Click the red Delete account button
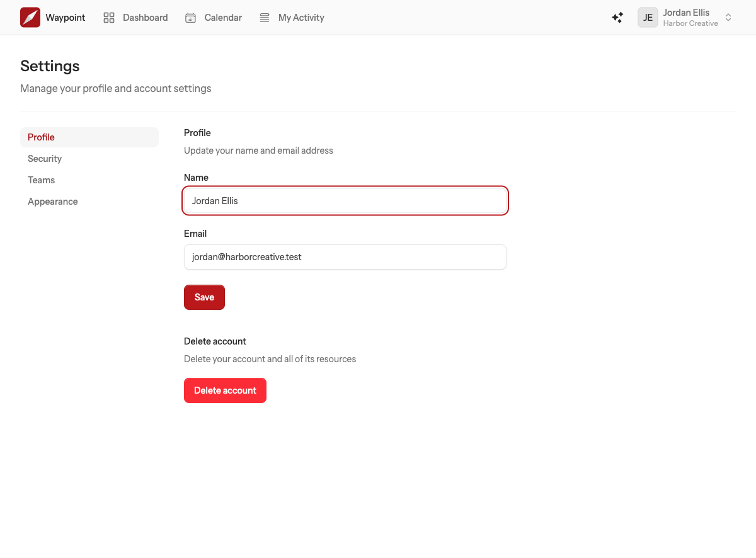The width and height of the screenshot is (756, 558). point(225,390)
